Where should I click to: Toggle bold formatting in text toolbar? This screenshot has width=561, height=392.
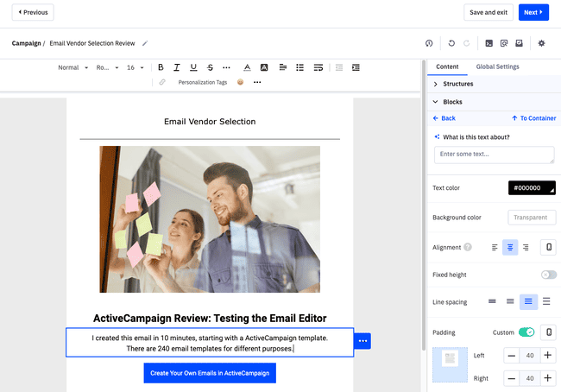[161, 67]
